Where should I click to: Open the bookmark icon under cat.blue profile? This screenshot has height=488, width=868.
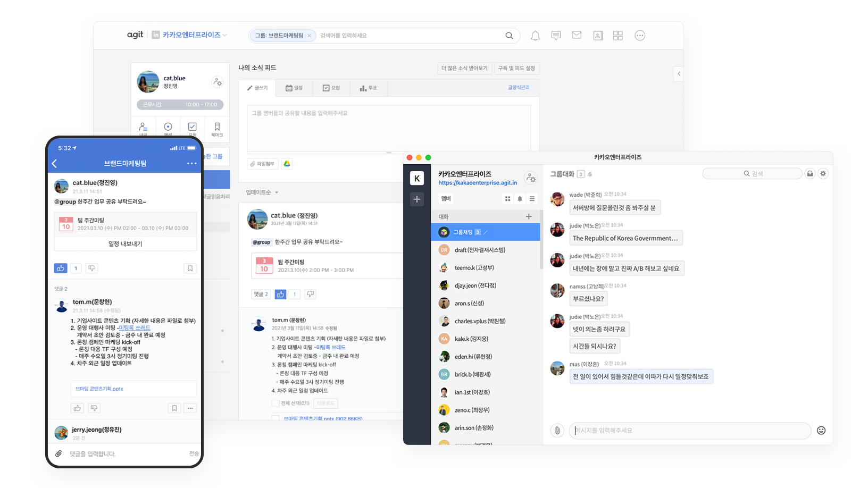pos(217,127)
